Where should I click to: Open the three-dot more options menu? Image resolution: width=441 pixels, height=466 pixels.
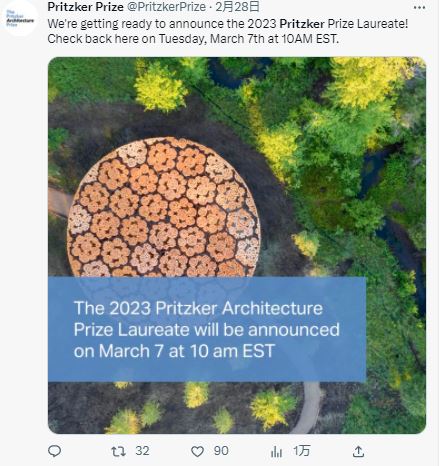(419, 7)
